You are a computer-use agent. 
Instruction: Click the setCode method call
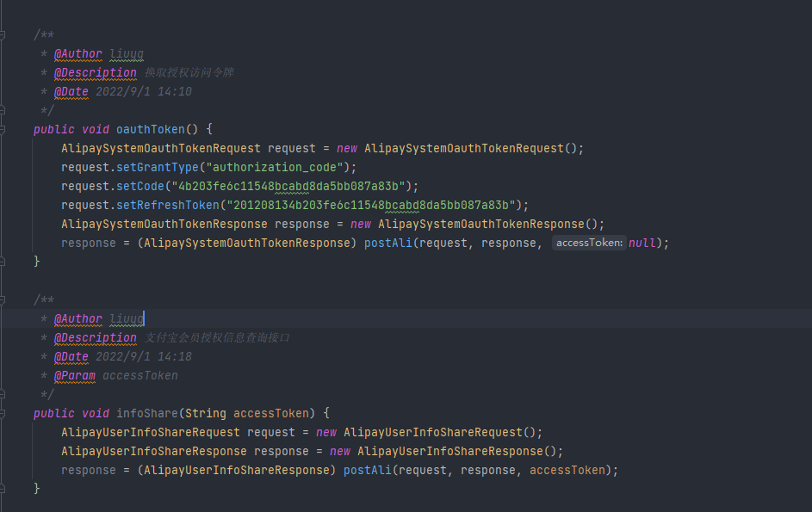[139, 186]
